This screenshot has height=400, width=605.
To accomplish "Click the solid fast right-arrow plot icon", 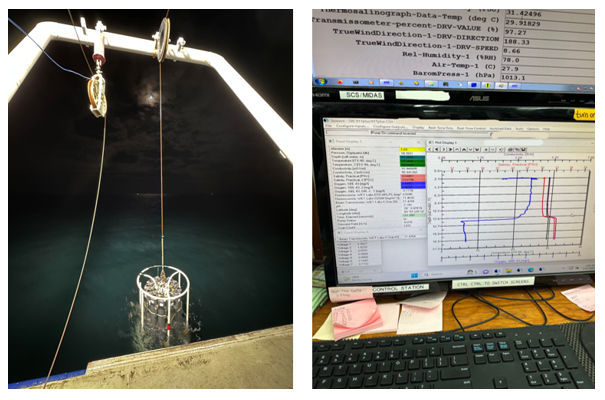I will point(450,150).
